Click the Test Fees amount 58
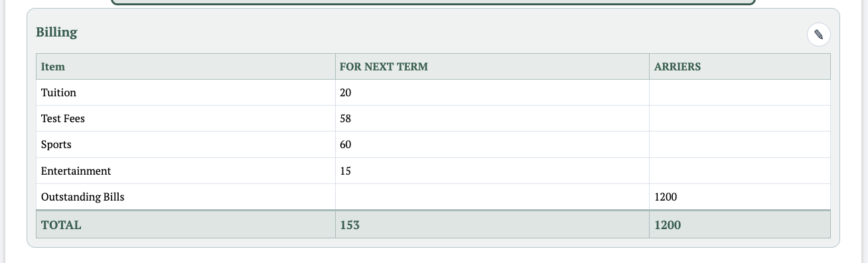Screen dimensions: 868x263 click(345, 118)
